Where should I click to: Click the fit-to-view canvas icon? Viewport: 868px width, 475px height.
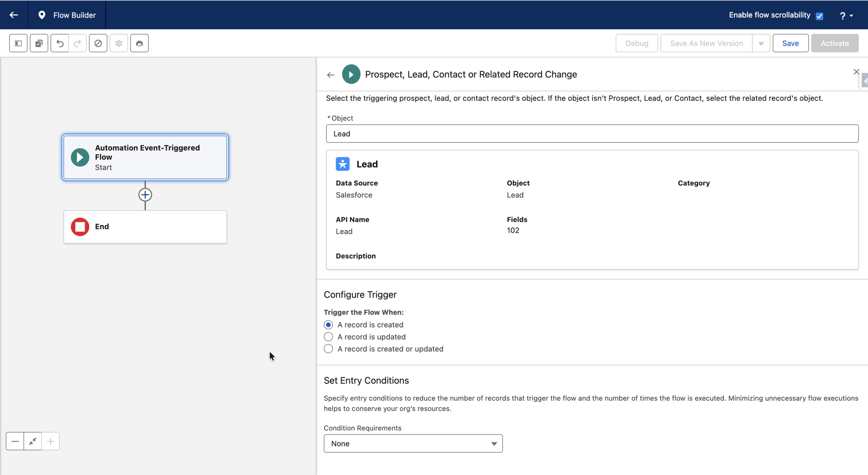[x=33, y=441]
